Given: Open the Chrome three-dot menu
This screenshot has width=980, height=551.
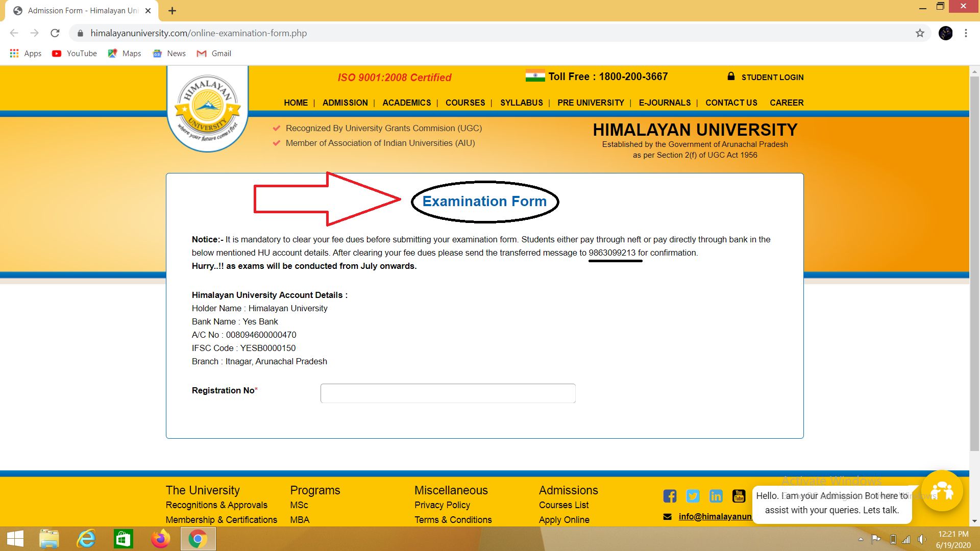Looking at the screenshot, I should pos(966,33).
